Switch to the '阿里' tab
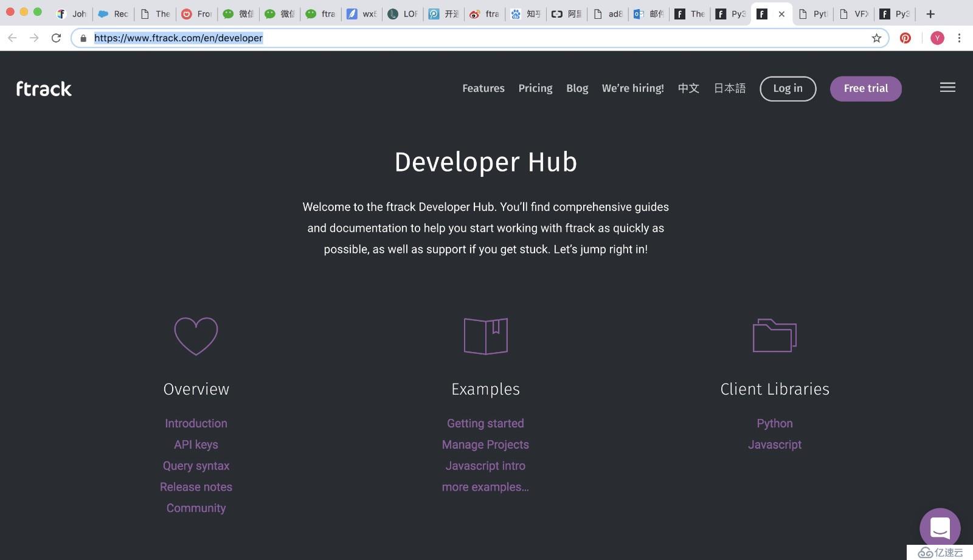 tap(567, 13)
